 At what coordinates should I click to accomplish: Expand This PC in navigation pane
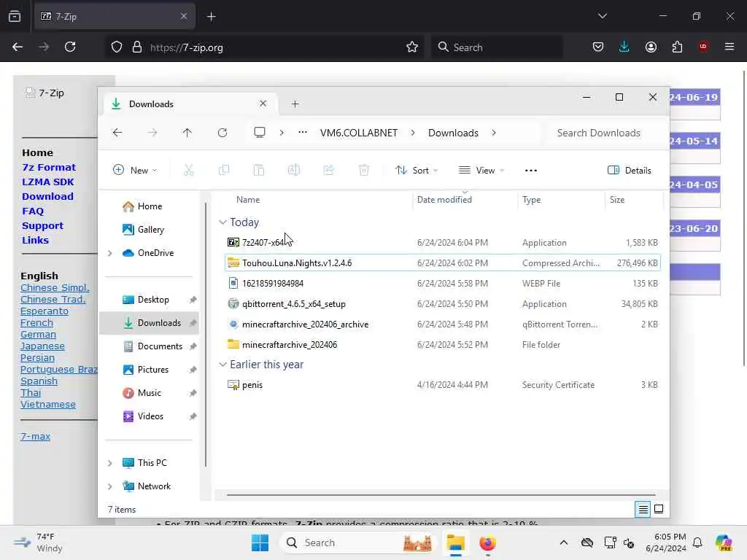click(110, 463)
